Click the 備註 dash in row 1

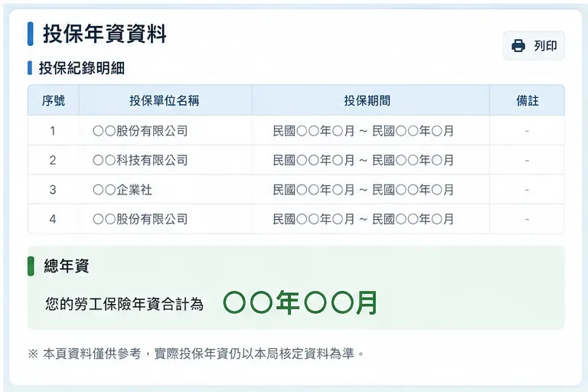coord(527,131)
